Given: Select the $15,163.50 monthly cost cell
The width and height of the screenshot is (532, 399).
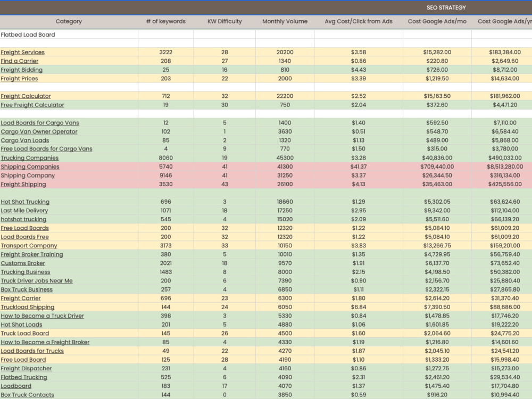Looking at the screenshot, I should [437, 96].
